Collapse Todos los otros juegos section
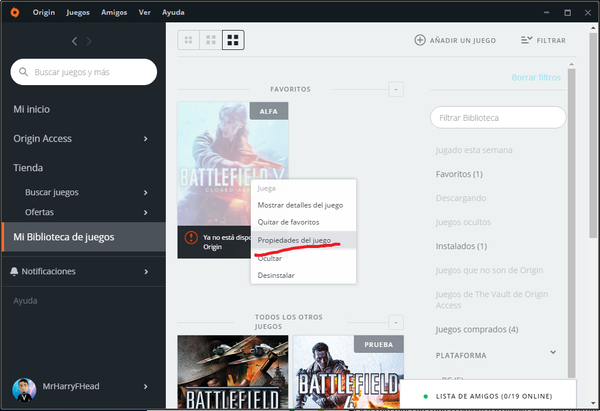 pyautogui.click(x=396, y=322)
